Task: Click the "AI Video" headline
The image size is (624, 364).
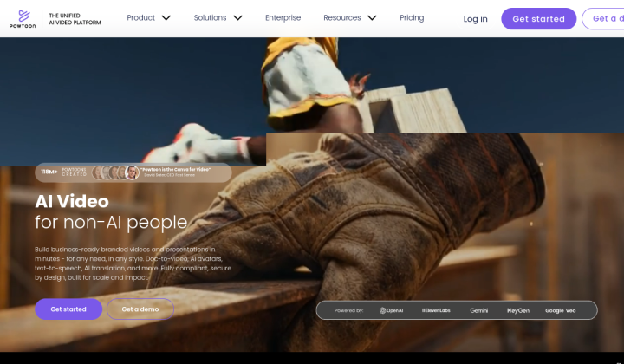Action: point(72,201)
